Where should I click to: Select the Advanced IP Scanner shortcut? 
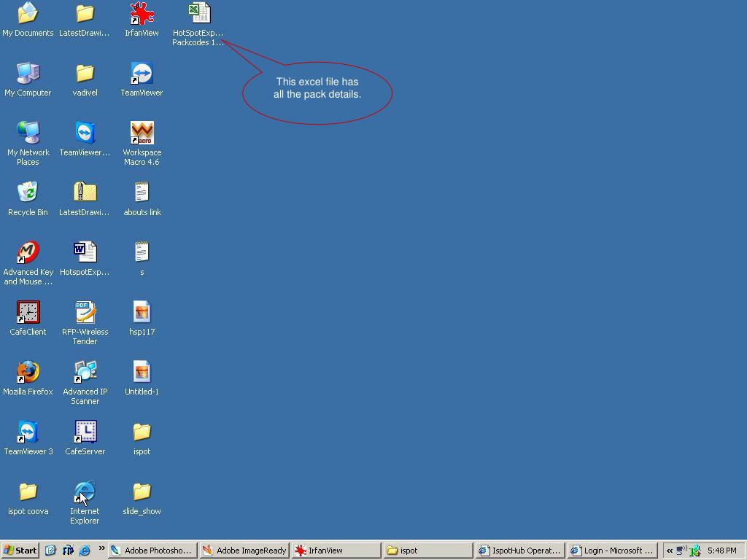pyautogui.click(x=85, y=372)
